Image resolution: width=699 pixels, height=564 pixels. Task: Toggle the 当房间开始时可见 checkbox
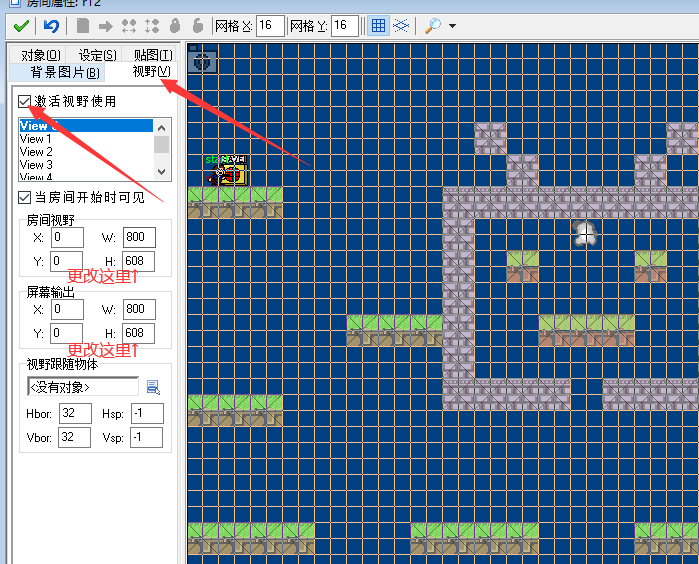(x=25, y=198)
